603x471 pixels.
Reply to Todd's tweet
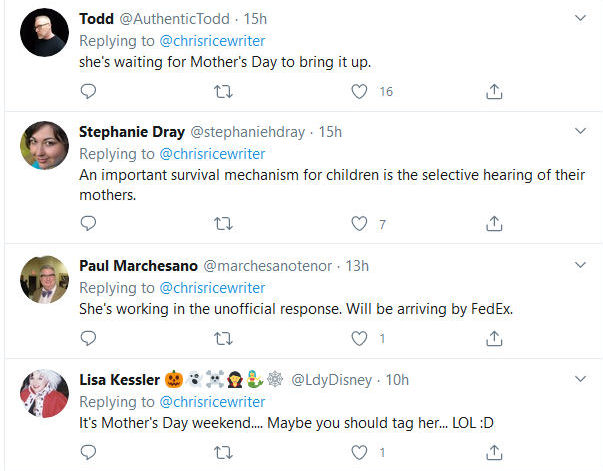click(x=88, y=92)
